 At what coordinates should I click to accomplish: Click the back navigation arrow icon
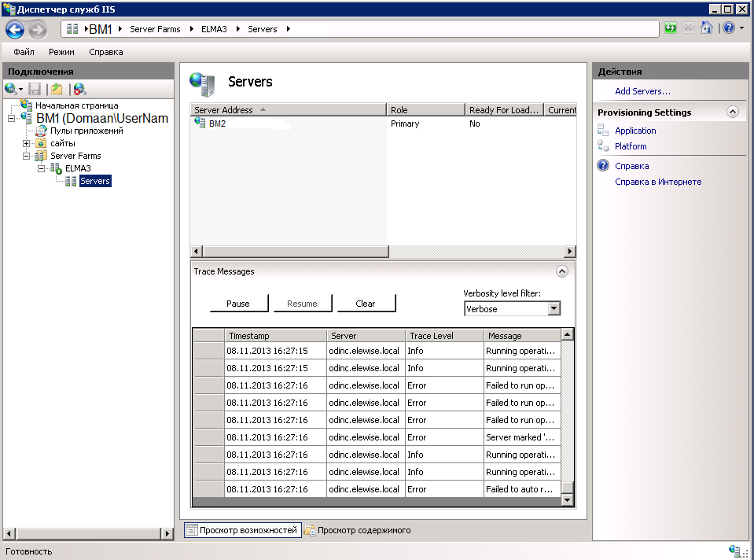point(15,29)
